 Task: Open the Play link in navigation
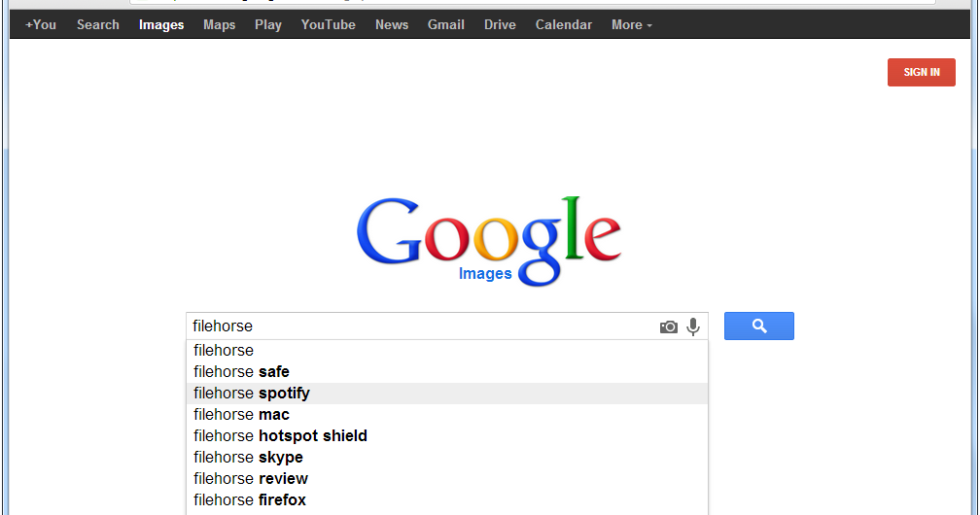coord(268,25)
